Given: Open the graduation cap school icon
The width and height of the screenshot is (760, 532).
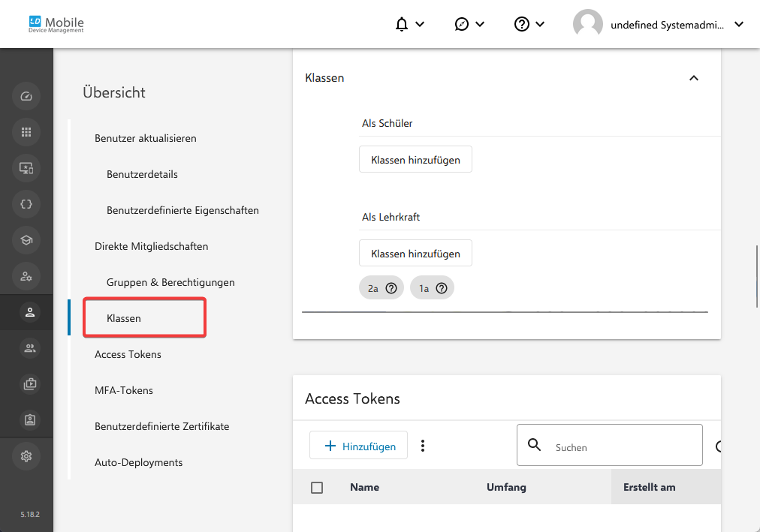Looking at the screenshot, I should click(x=26, y=240).
